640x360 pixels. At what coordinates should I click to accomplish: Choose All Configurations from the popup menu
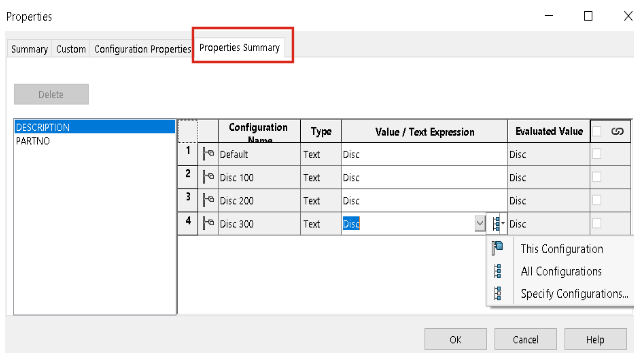[x=561, y=271]
